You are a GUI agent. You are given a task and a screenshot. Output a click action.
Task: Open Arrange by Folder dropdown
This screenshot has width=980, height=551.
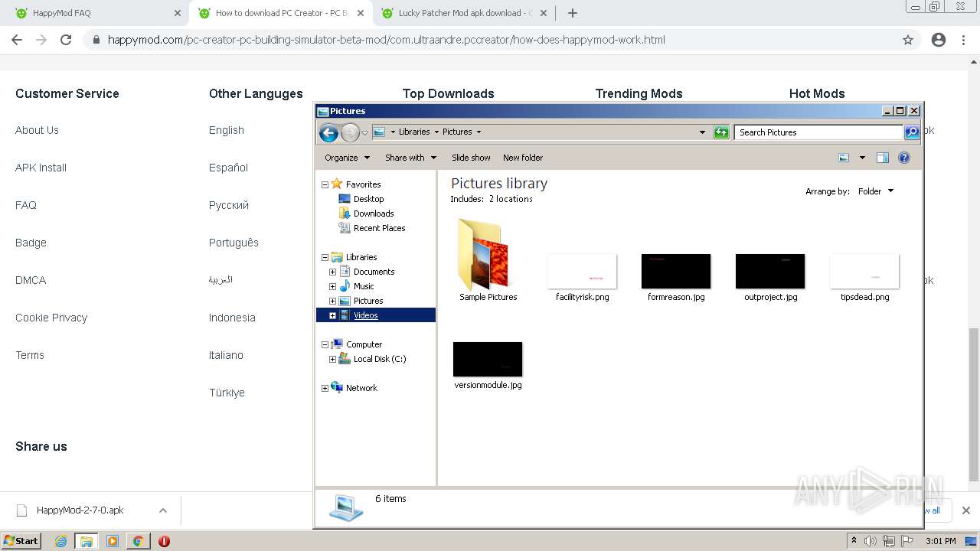875,191
